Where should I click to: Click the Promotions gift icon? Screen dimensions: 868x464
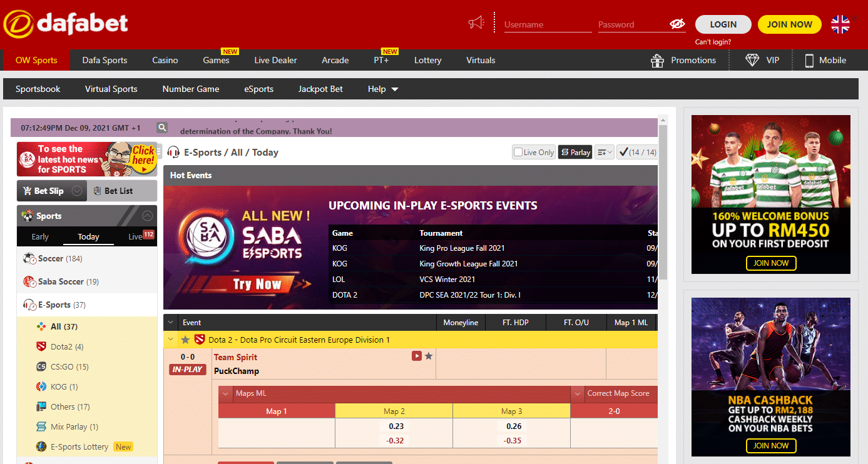tap(657, 61)
